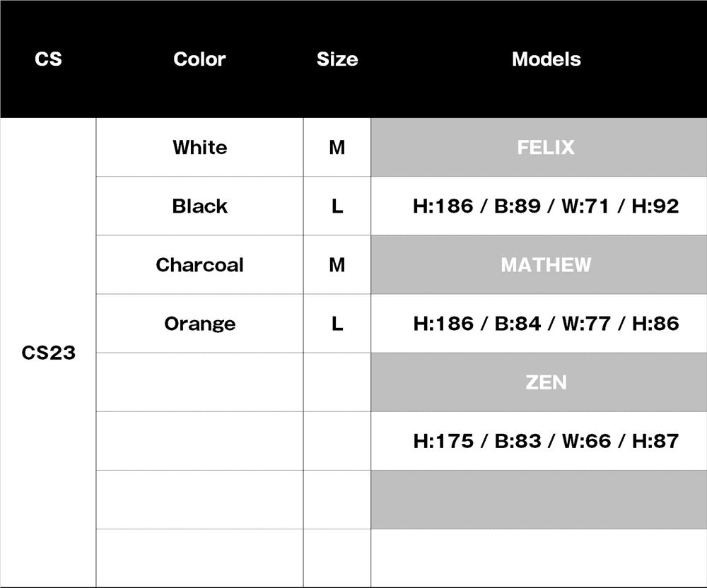Click measurements row with B:84
The width and height of the screenshot is (707, 588).
tap(546, 323)
